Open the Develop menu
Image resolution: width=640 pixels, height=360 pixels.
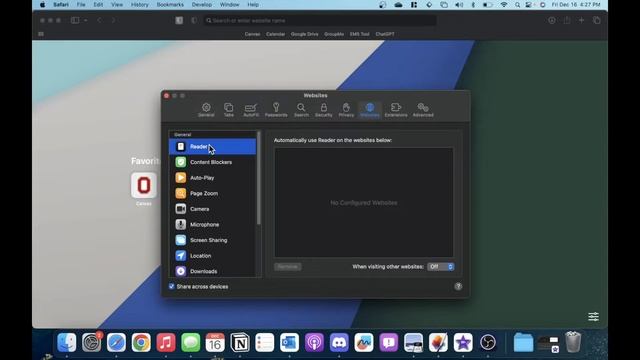[202, 4]
